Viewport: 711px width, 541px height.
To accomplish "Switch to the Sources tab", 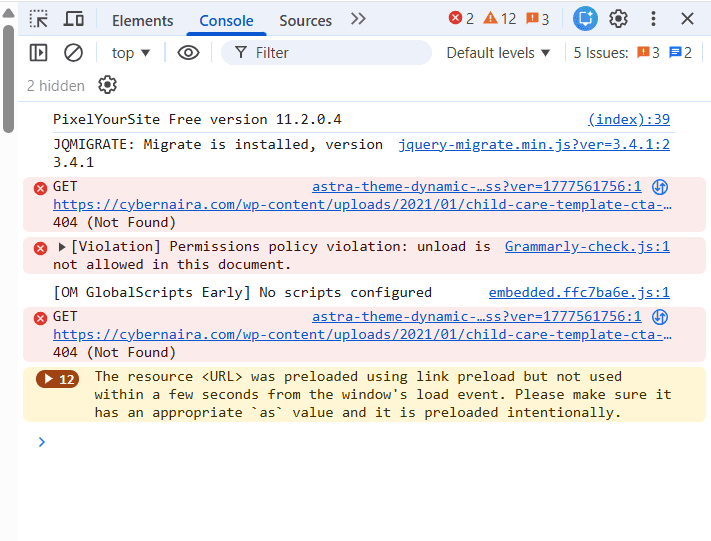I will pyautogui.click(x=305, y=20).
